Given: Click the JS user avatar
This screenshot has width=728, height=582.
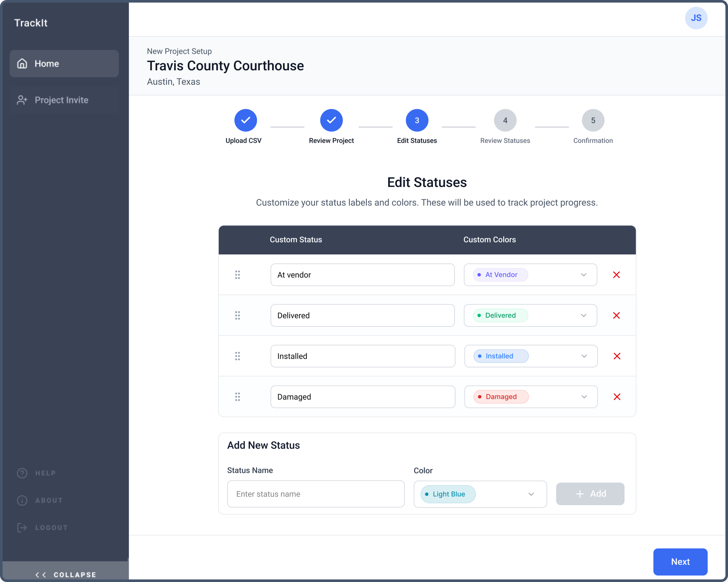Looking at the screenshot, I should (x=696, y=18).
